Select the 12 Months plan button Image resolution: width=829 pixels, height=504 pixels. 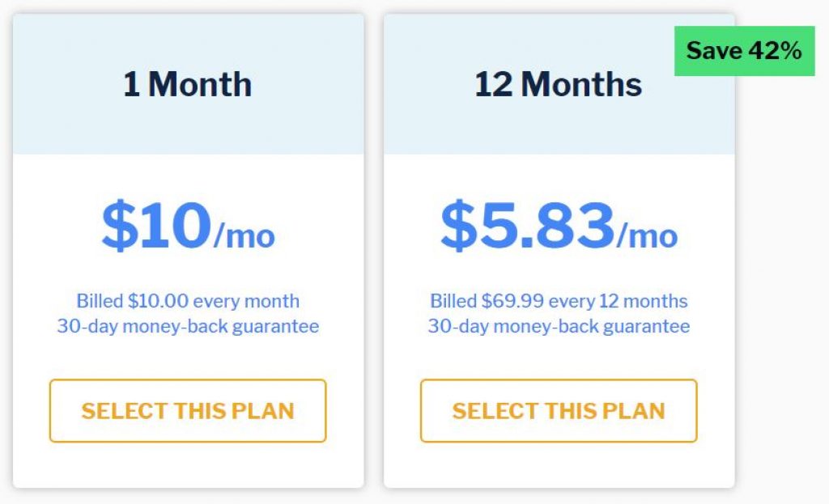(x=559, y=410)
